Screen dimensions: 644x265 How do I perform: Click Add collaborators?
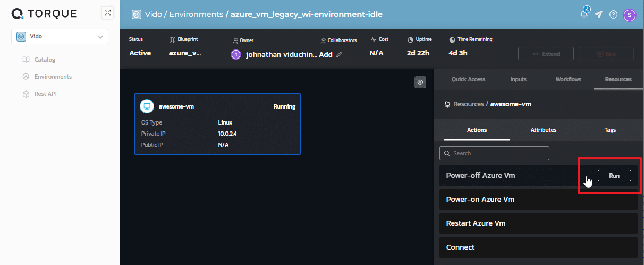325,54
